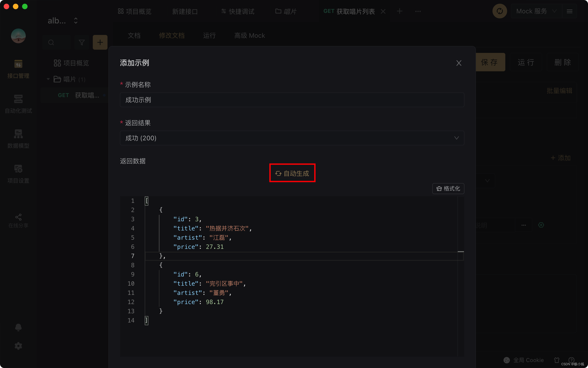
Task: Open the more tabs ellipsis menu
Action: (x=418, y=11)
